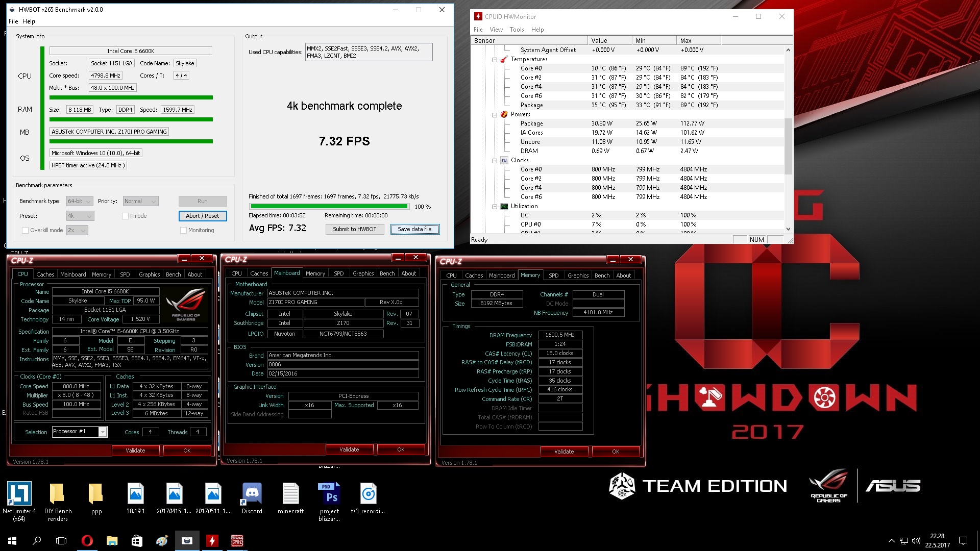Switch to Caches tab in left CPU-Z
The height and width of the screenshot is (551, 980).
pos(45,274)
